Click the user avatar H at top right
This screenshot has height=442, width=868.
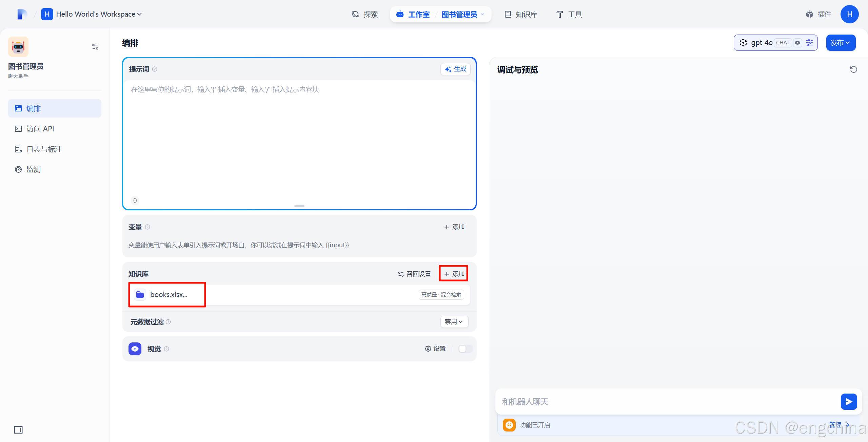[x=849, y=14]
